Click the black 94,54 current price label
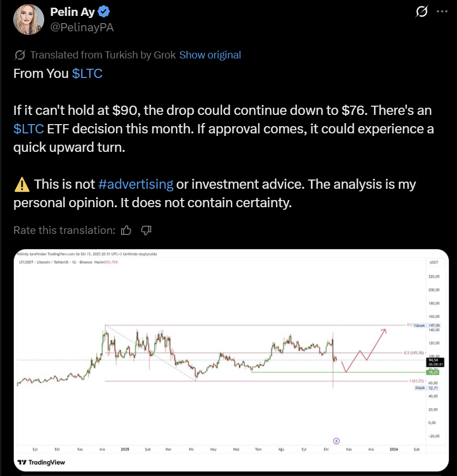This screenshot has height=476, width=457. click(432, 362)
